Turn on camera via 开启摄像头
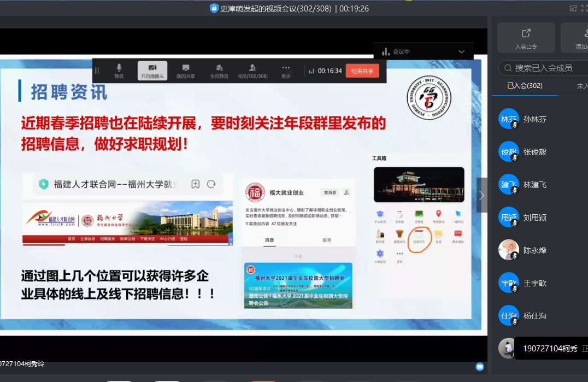Image resolution: width=588 pixels, height=382 pixels. click(x=152, y=70)
